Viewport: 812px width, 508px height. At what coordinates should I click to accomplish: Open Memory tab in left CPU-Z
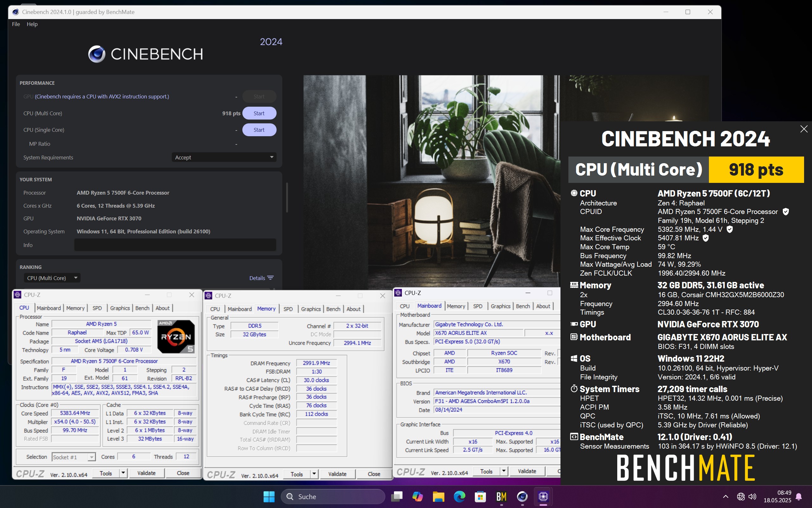75,308
